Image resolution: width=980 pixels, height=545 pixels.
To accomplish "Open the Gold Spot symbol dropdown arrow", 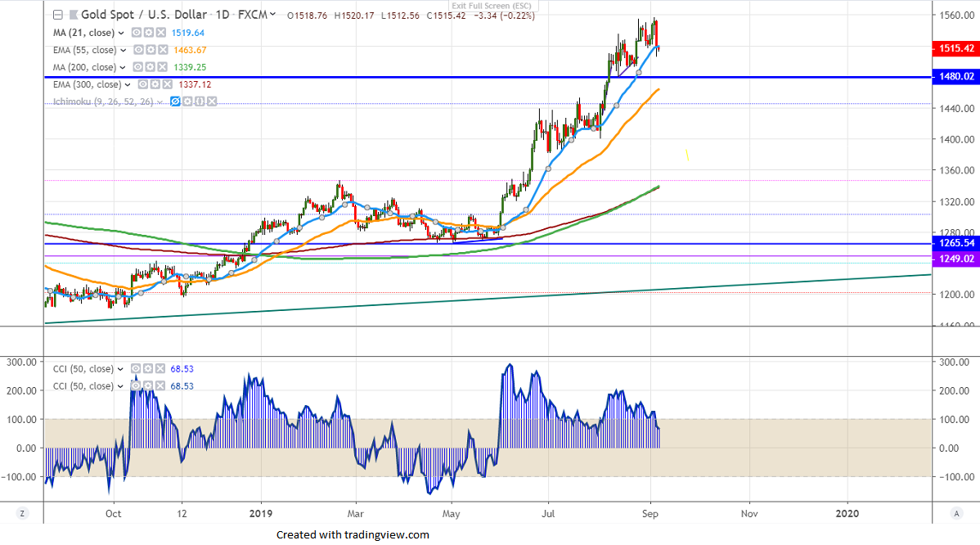I will [x=273, y=15].
